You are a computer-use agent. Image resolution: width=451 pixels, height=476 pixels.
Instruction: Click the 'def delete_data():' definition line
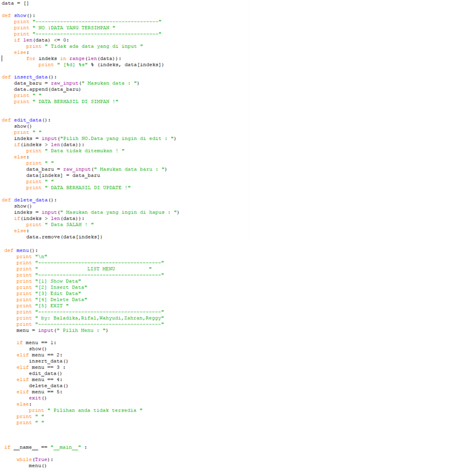[x=29, y=200]
